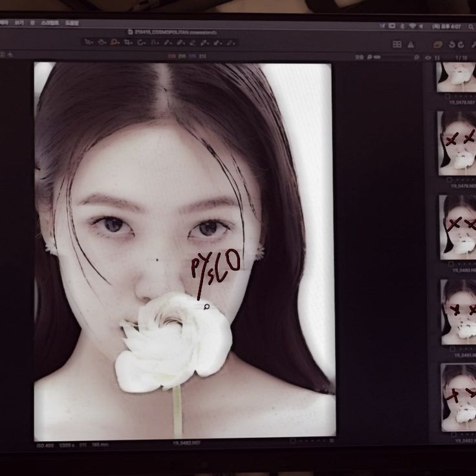Select the fourth browser thumbnail with X marks
The height and width of the screenshot is (476, 476).
click(x=459, y=312)
